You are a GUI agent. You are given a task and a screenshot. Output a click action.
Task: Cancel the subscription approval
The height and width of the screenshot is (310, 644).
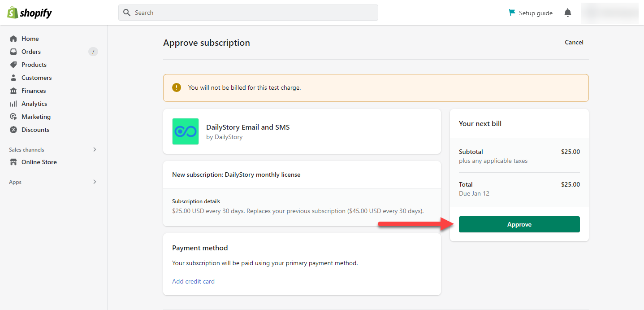tap(574, 42)
